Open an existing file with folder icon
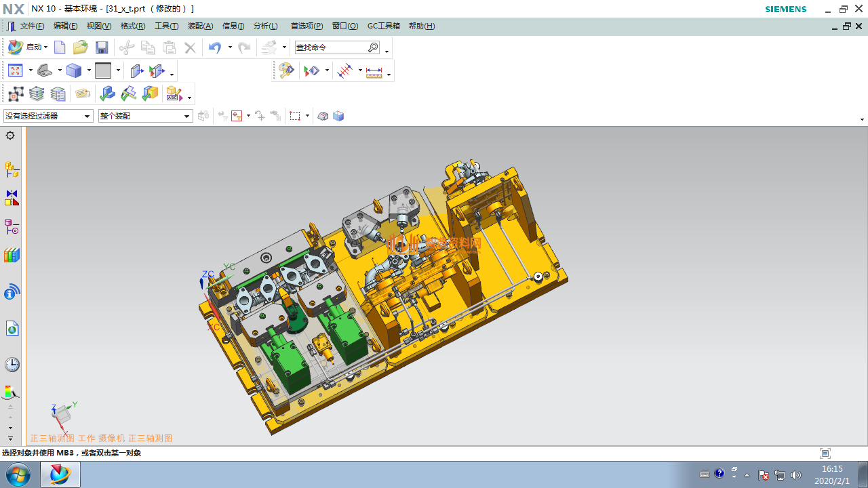868x488 pixels. click(81, 47)
